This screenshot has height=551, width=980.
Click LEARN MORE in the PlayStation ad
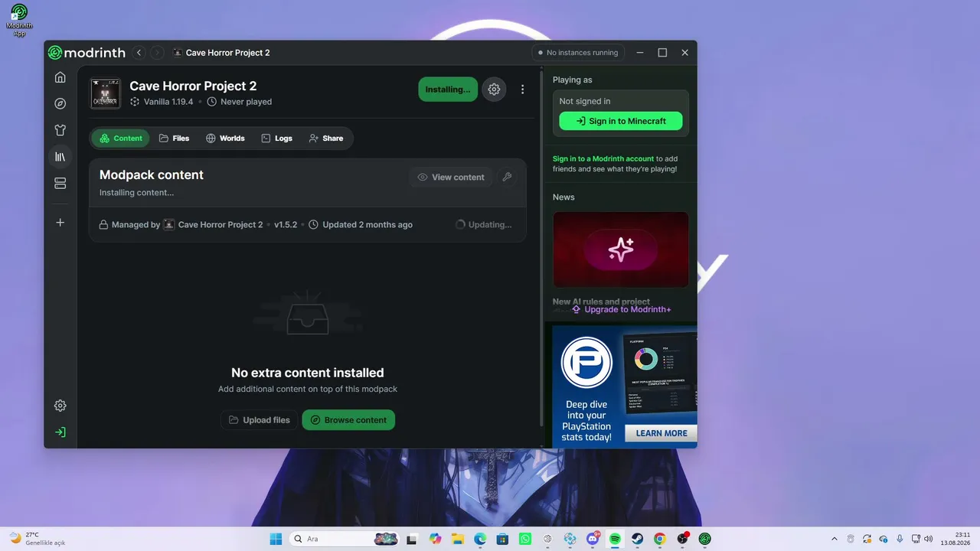661,433
